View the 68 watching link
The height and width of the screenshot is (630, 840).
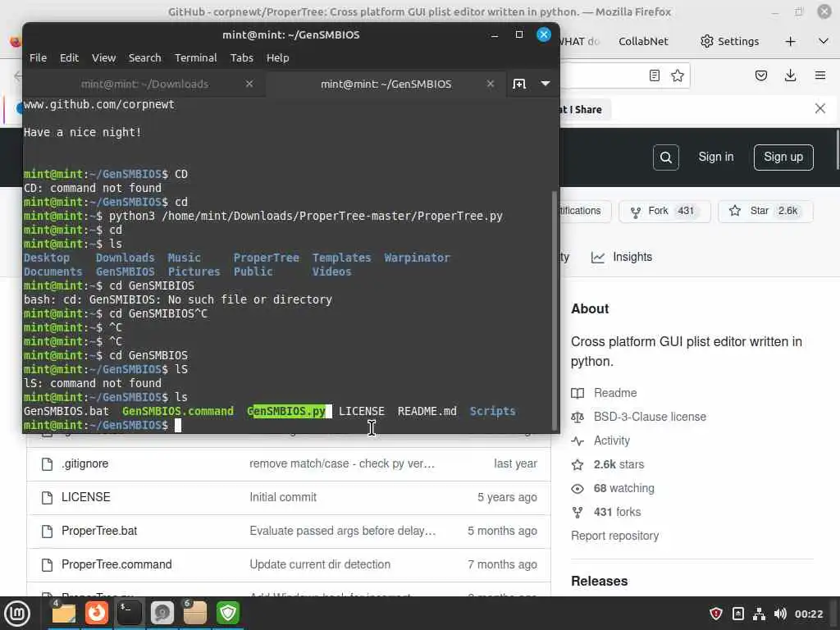(623, 489)
